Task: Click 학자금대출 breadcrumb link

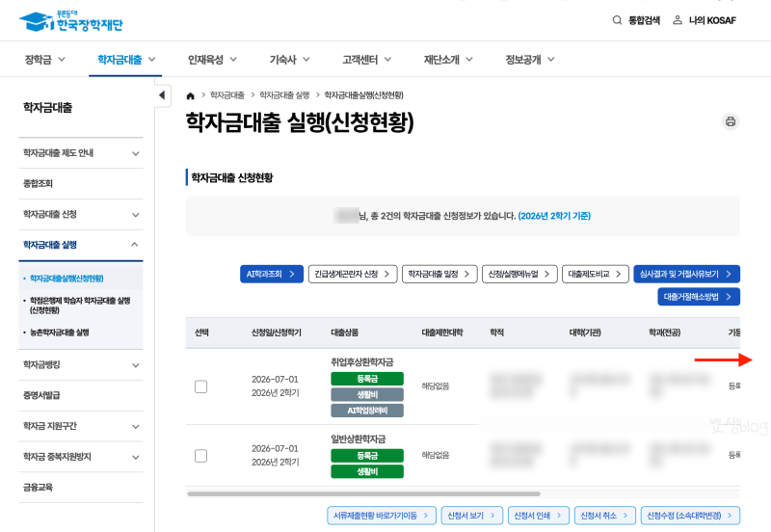Action: click(227, 94)
